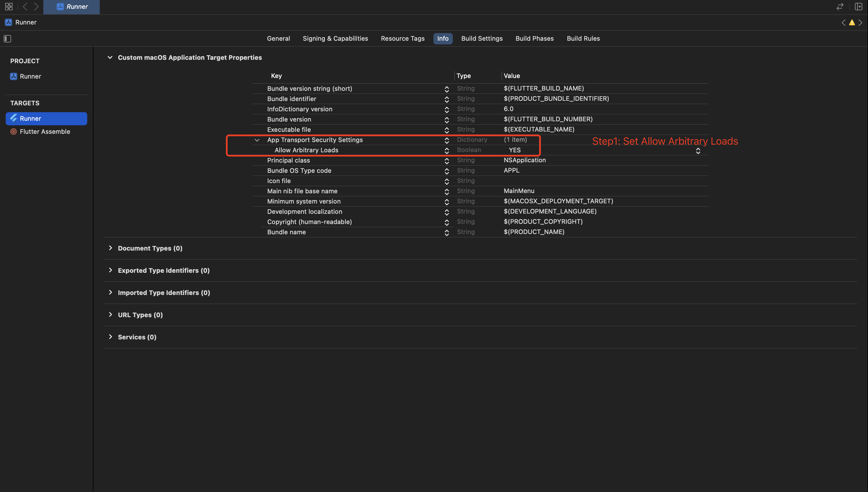Open the related items navigator icon
The width and height of the screenshot is (868, 492).
tap(9, 7)
